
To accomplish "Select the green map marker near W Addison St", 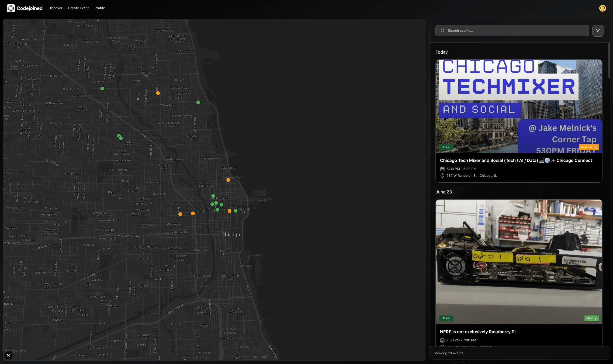I will coord(102,89).
